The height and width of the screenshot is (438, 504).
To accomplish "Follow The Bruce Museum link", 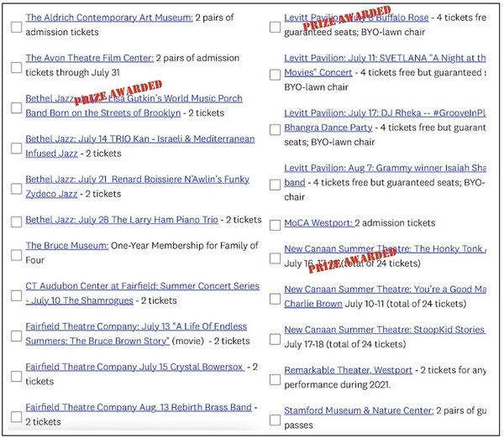I will click(x=67, y=246).
